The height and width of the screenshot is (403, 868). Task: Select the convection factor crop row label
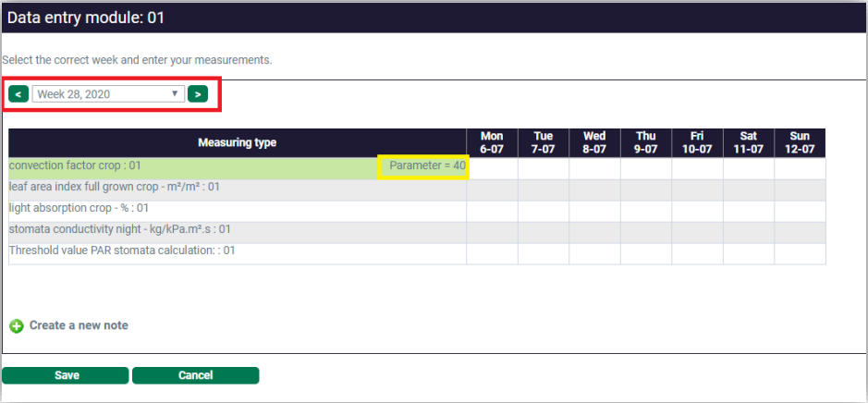(x=75, y=166)
